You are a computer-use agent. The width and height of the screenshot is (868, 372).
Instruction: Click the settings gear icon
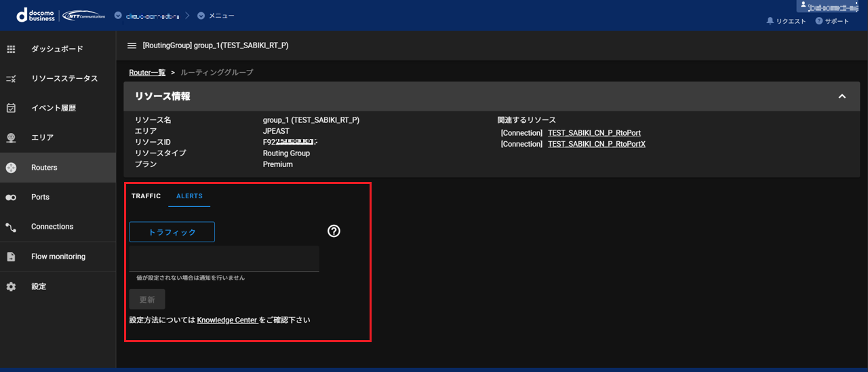[x=11, y=286]
